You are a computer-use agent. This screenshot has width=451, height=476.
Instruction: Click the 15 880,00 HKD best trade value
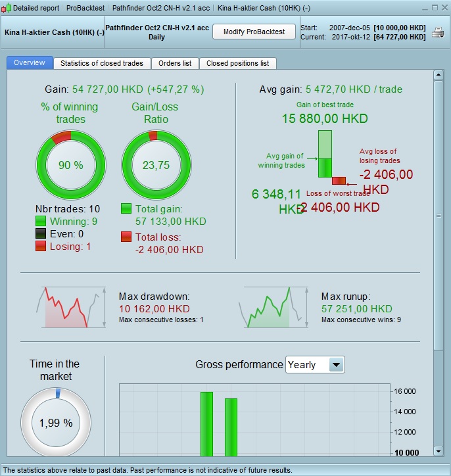(325, 118)
